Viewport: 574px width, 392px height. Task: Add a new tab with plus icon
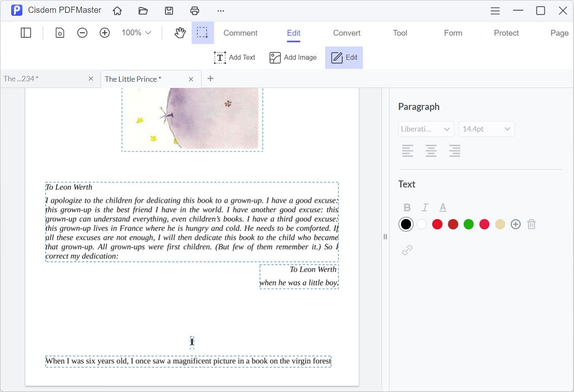click(210, 78)
